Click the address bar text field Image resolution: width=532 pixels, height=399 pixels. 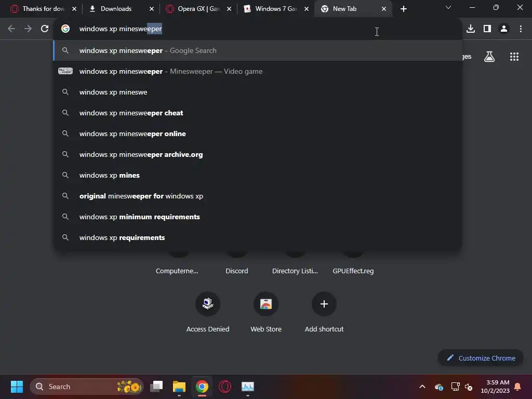pos(258,29)
